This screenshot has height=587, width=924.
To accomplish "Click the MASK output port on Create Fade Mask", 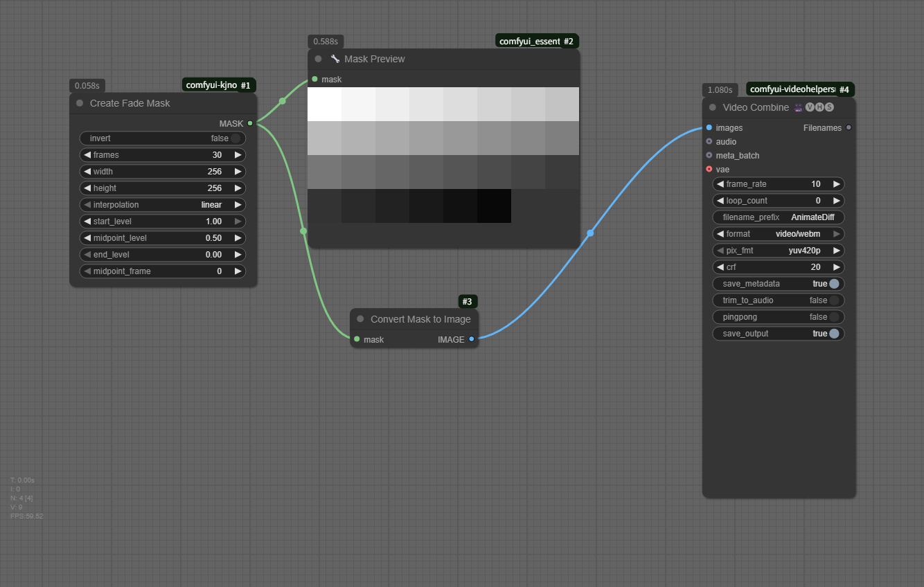I will point(250,124).
